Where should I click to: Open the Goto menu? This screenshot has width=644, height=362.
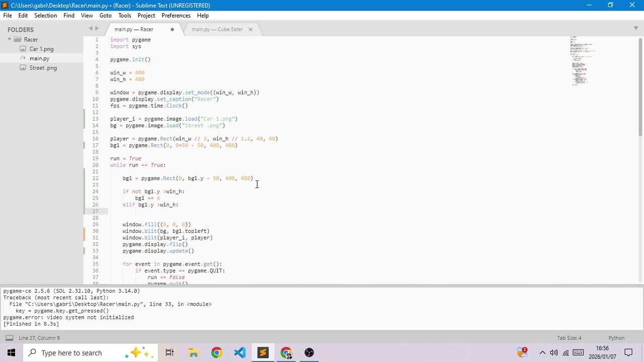[x=106, y=16]
